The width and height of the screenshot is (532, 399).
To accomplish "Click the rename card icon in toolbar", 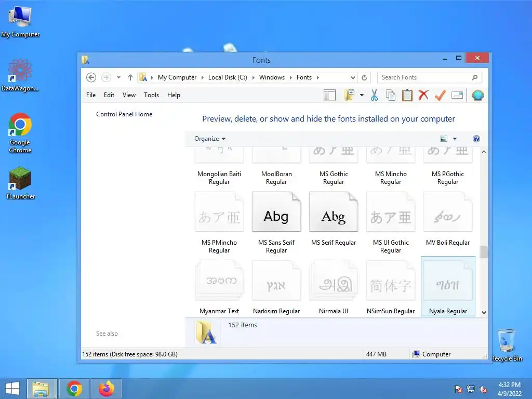I will point(457,96).
